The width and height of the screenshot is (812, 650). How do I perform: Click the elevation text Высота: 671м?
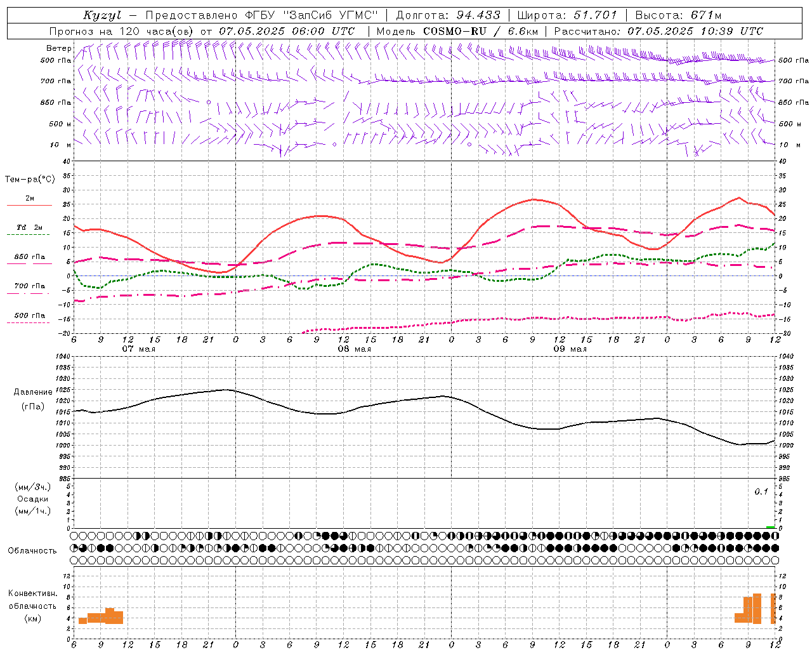click(678, 15)
